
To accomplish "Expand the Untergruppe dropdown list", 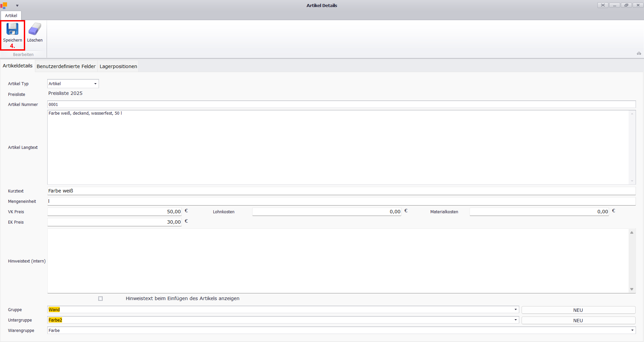I will 515,320.
